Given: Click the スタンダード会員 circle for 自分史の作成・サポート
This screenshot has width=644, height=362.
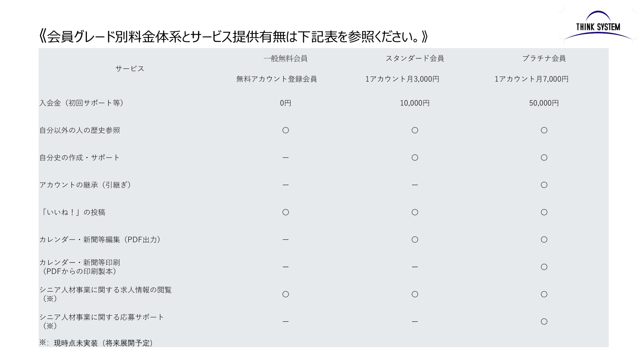Looking at the screenshot, I should click(415, 158).
